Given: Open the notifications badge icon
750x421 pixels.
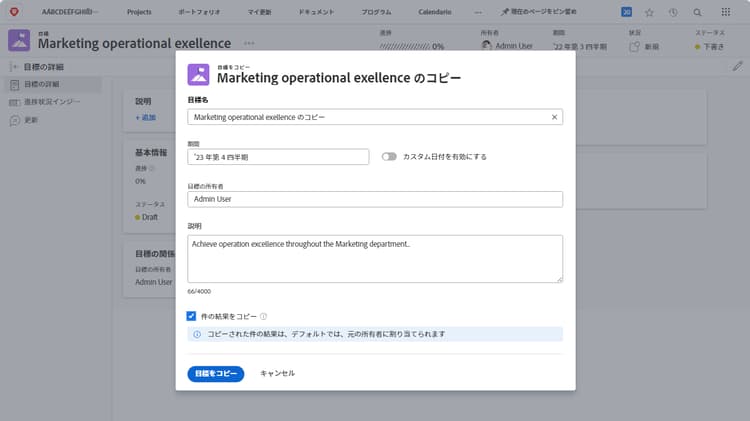Looking at the screenshot, I should click(x=627, y=12).
